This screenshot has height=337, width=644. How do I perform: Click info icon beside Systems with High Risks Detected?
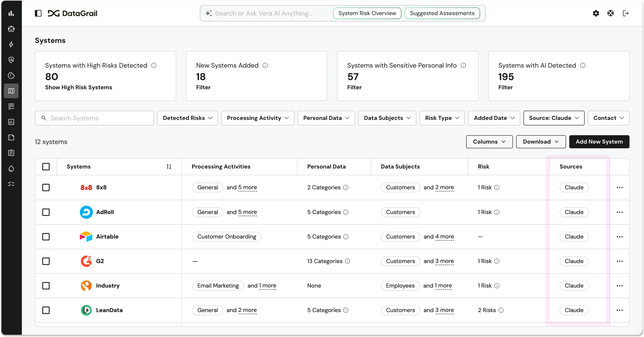(154, 65)
